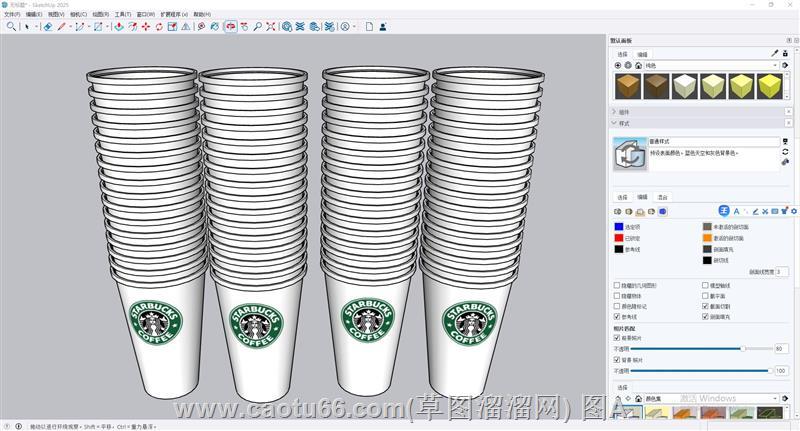Activate the Rotate tool
The height and width of the screenshot is (431, 800).
pos(159,27)
